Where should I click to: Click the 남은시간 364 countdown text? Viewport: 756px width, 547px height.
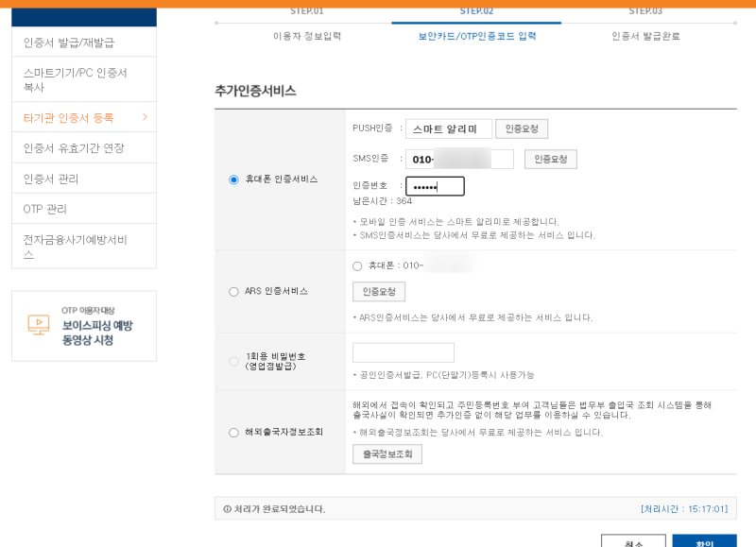click(383, 201)
